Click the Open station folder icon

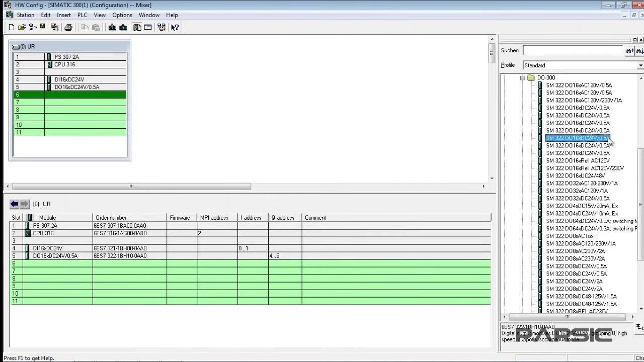click(x=22, y=28)
